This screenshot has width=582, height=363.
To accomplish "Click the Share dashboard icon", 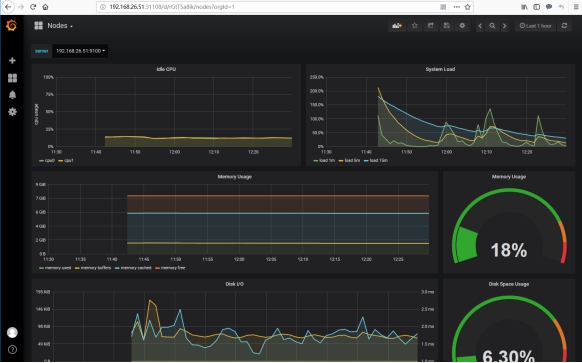I will [431, 26].
